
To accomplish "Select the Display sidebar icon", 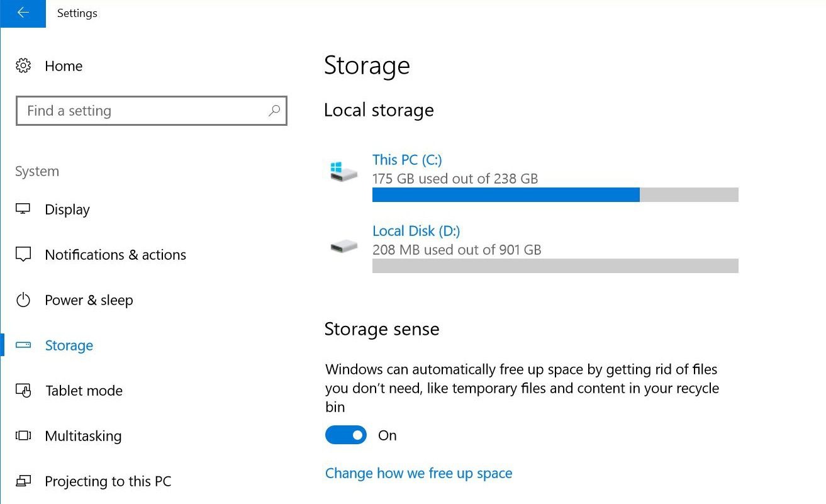I will point(23,209).
